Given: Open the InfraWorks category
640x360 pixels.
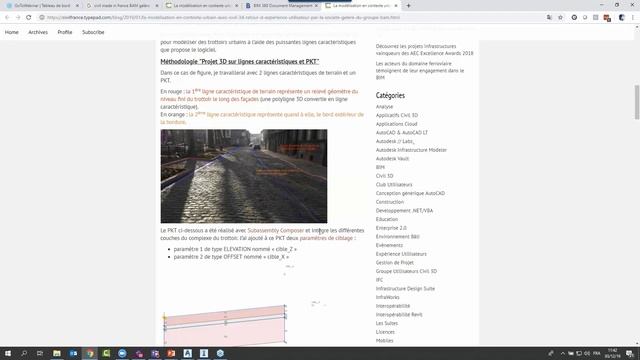Looking at the screenshot, I should (387, 297).
